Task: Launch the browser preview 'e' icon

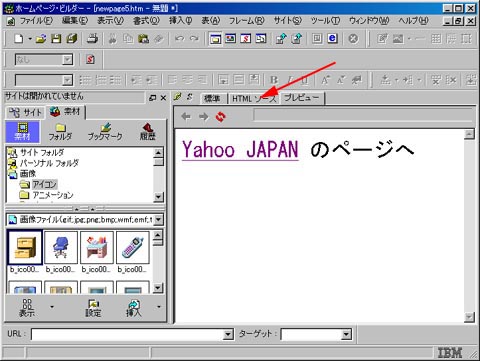Action: (332, 39)
